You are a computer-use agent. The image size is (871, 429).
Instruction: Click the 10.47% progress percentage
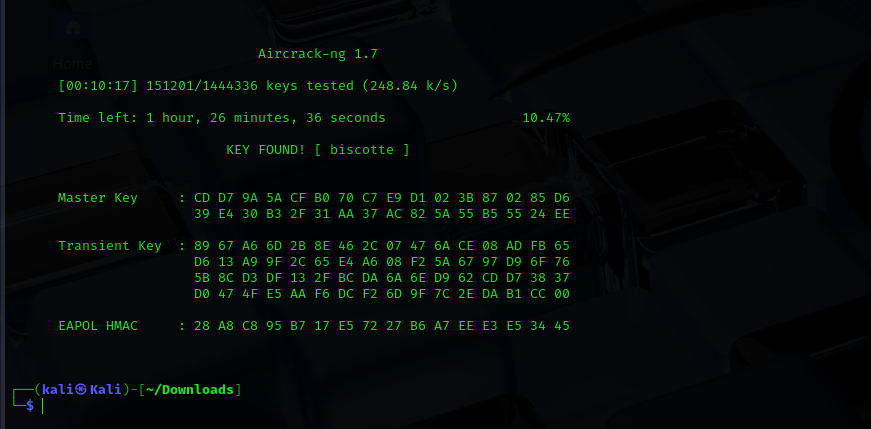pyautogui.click(x=546, y=118)
